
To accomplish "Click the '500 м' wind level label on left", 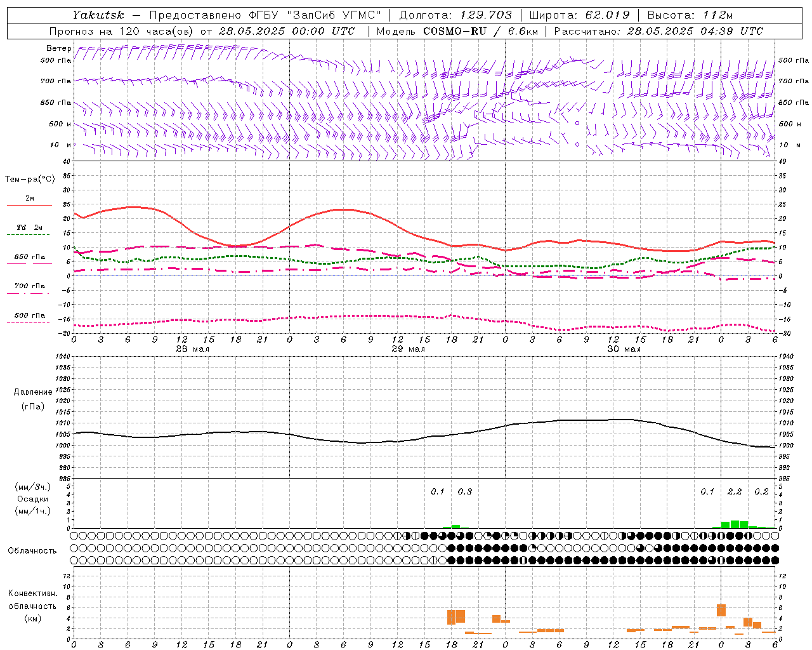I will click(x=60, y=124).
